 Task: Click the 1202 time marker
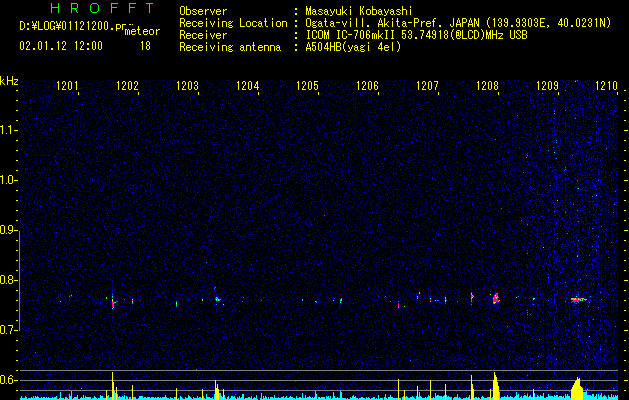coord(127,85)
